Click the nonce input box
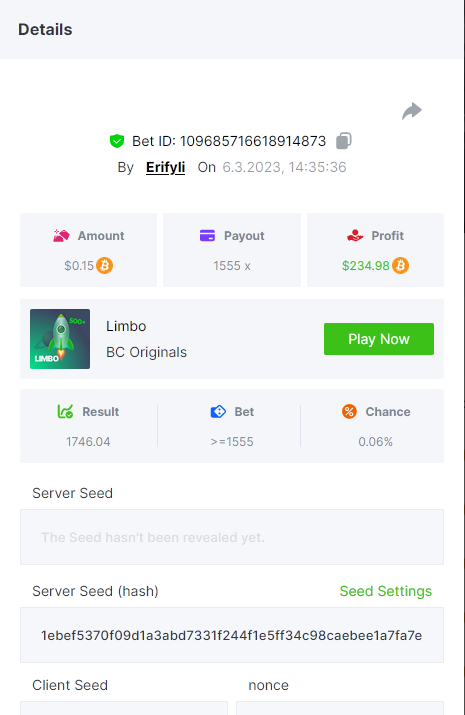465x715 pixels. [x=340, y=708]
